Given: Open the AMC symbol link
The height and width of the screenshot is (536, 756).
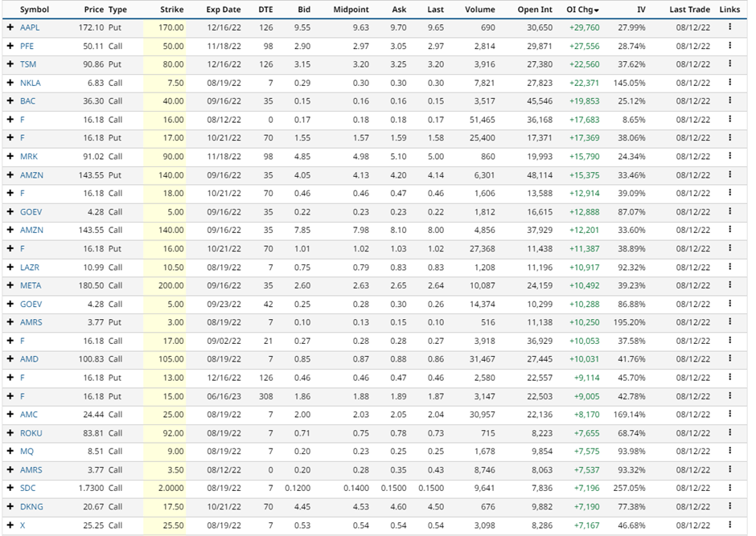Looking at the screenshot, I should click(28, 415).
